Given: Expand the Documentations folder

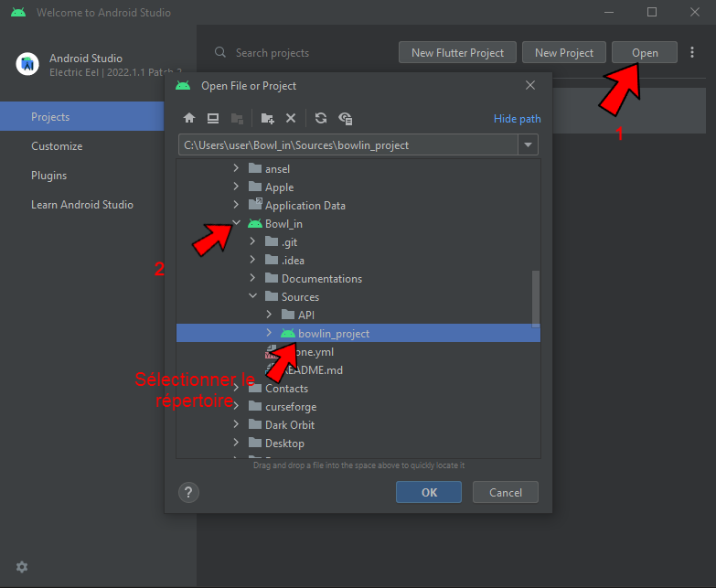Looking at the screenshot, I should (x=252, y=278).
